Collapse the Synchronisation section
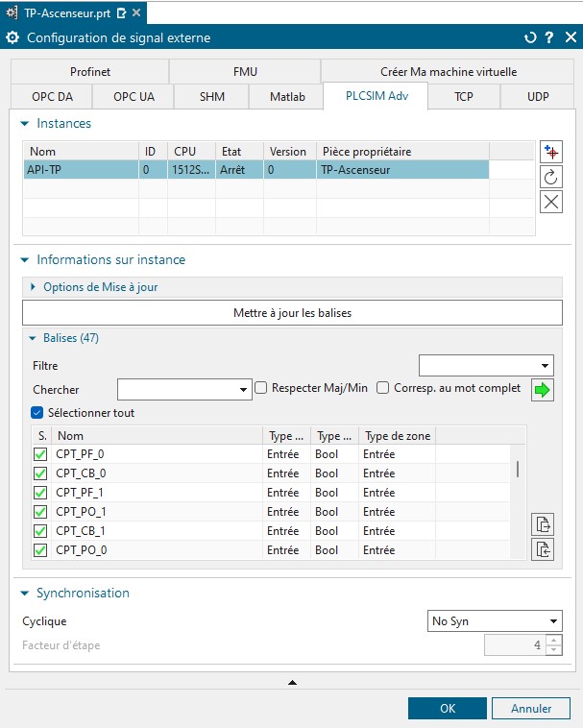The height and width of the screenshot is (728, 583). coord(25,594)
